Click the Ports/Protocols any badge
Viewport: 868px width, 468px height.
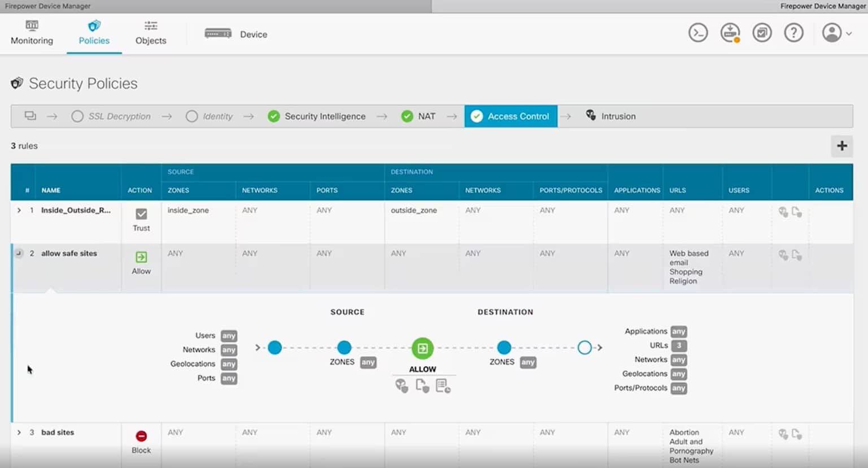click(679, 388)
